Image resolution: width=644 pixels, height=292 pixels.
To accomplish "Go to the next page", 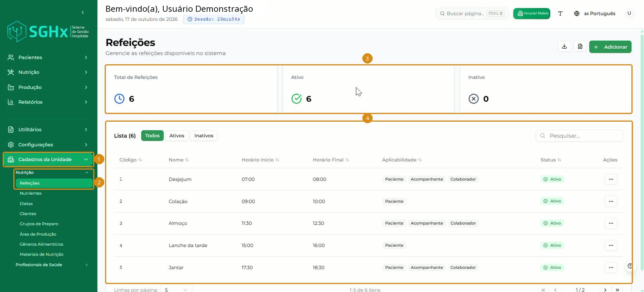I will (x=605, y=290).
